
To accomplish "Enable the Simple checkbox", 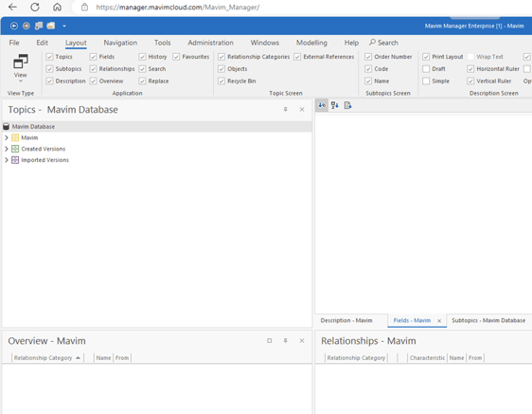I will tap(426, 81).
